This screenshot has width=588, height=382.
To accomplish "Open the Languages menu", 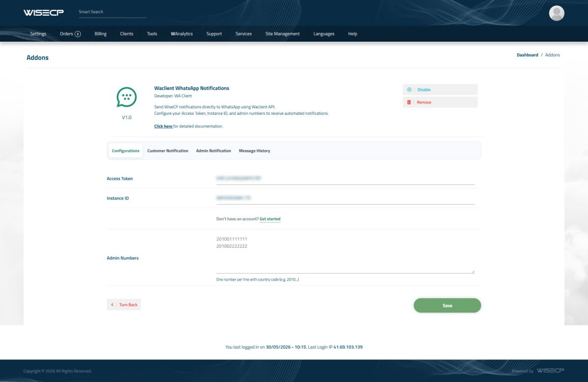I will (324, 34).
